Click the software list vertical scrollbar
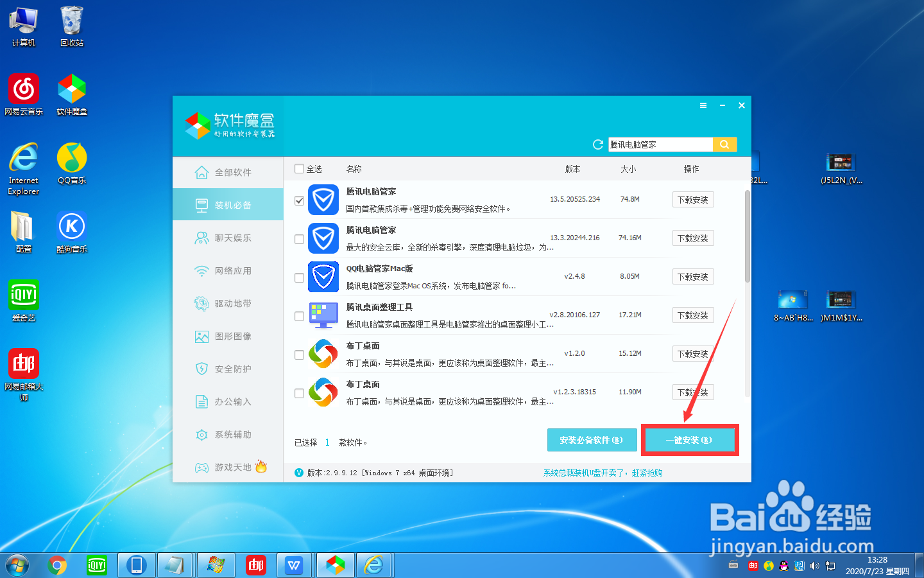 pyautogui.click(x=747, y=236)
